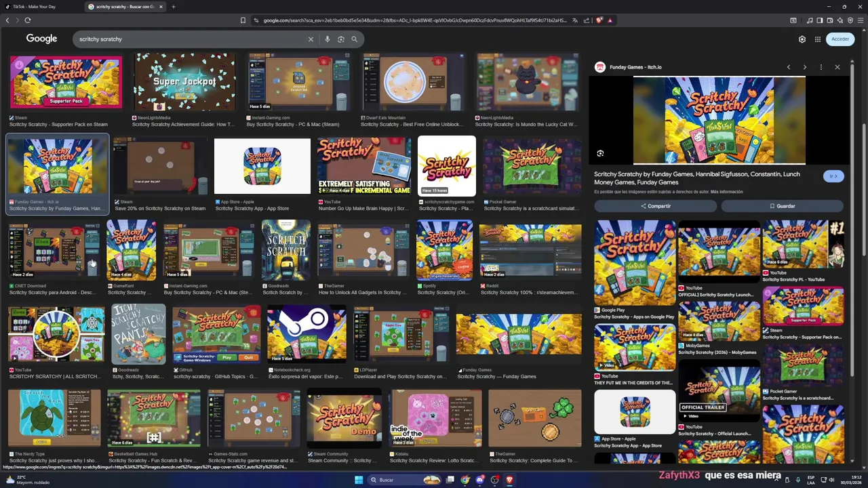Open the Spotify result thumbnail
Viewport: 868px width, 488px height.
pyautogui.click(x=445, y=249)
